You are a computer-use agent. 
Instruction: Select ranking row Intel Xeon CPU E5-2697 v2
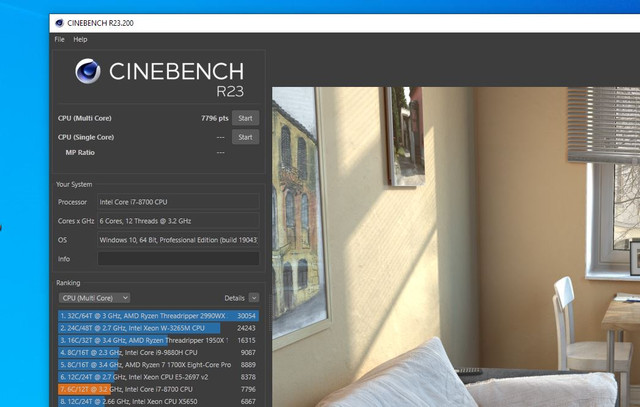(x=158, y=377)
